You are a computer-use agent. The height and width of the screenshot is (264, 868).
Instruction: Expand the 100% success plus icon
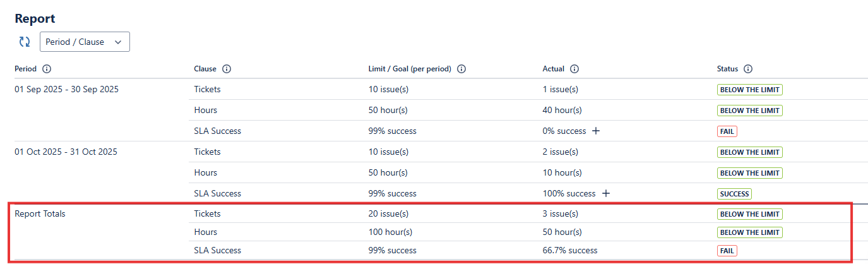pos(605,194)
